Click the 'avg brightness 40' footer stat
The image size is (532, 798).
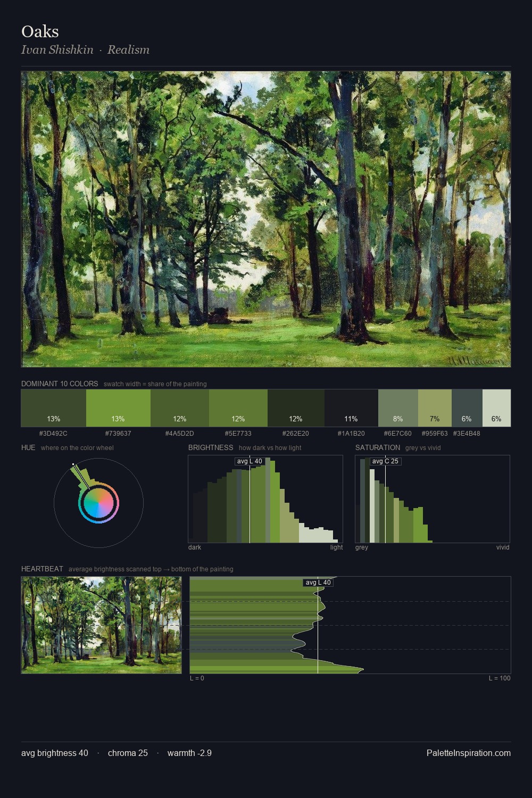pos(55,753)
